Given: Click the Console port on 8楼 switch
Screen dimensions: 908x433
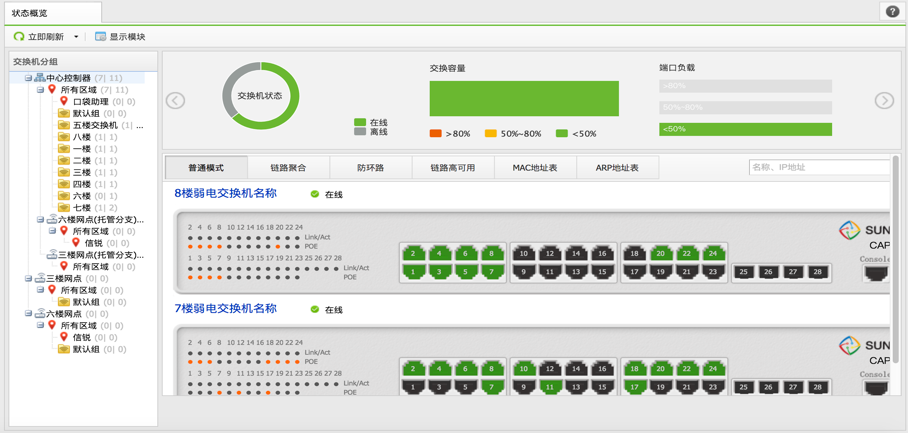Looking at the screenshot, I should click(876, 273).
